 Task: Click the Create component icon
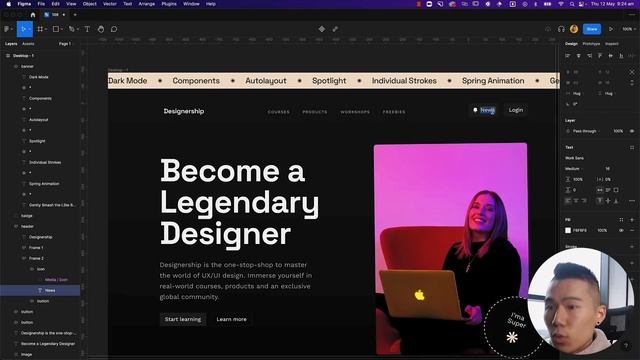point(322,29)
